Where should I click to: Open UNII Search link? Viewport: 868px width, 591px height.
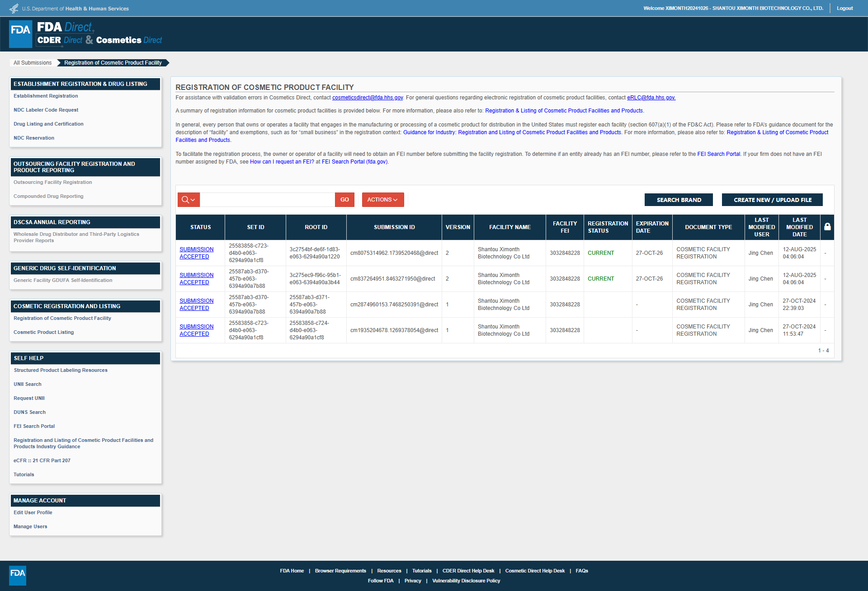[x=28, y=384]
